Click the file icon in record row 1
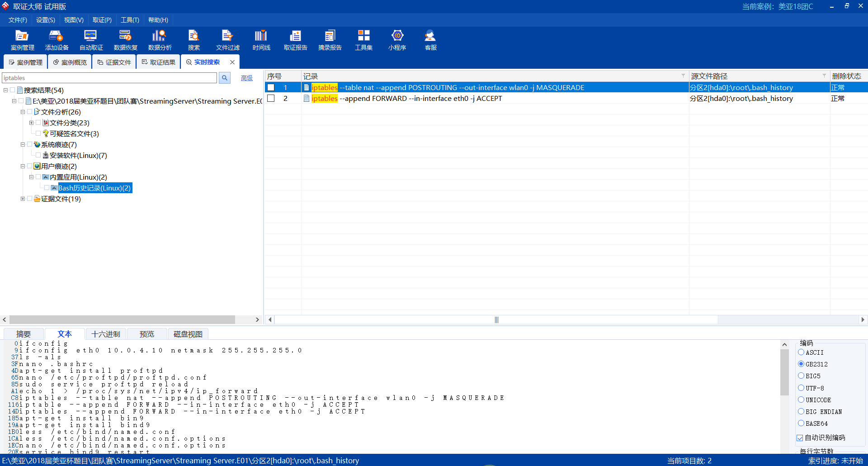The width and height of the screenshot is (868, 466). click(307, 87)
